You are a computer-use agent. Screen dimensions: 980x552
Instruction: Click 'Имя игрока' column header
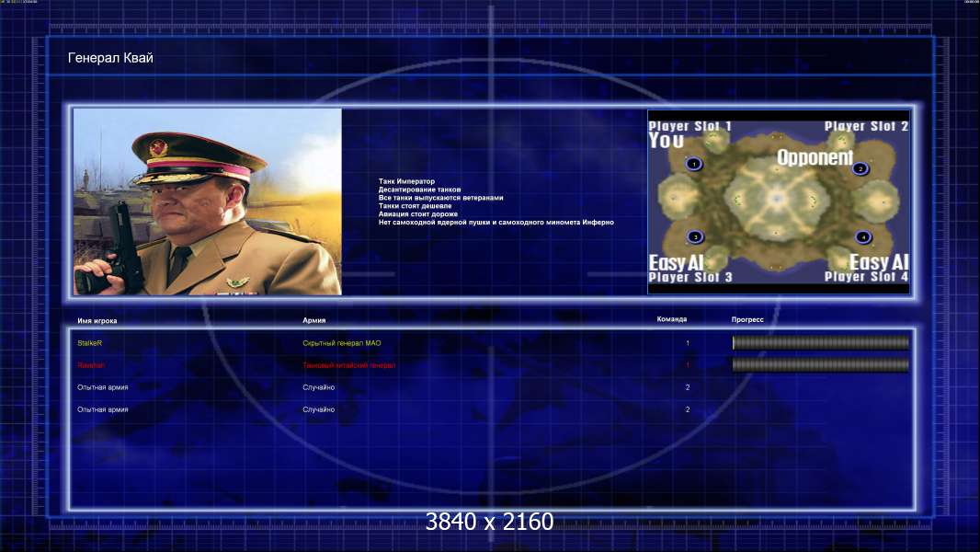tap(97, 321)
